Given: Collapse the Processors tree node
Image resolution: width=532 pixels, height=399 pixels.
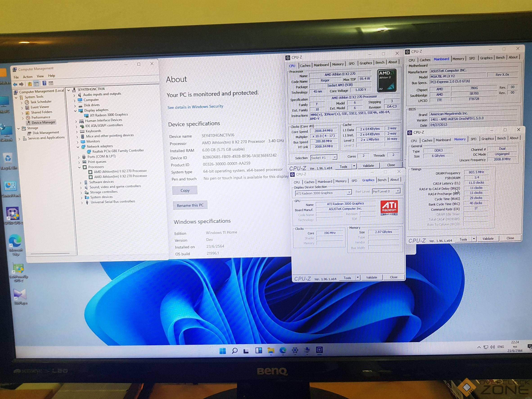Looking at the screenshot, I should point(79,167).
